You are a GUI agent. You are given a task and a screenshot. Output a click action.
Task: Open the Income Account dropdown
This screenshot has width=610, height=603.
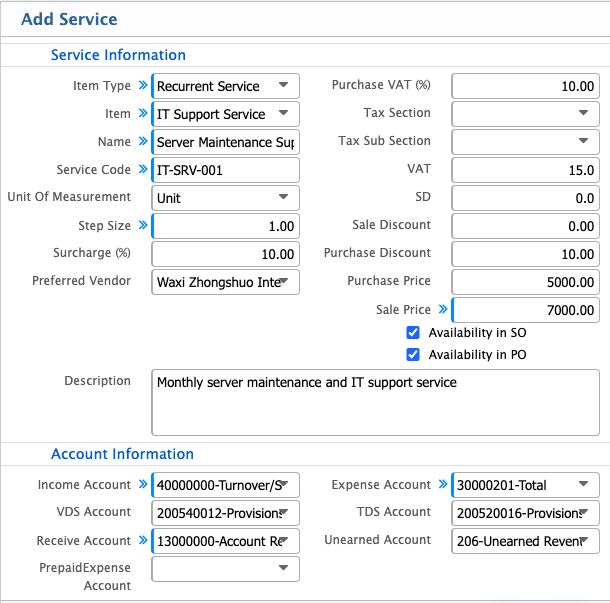click(226, 485)
